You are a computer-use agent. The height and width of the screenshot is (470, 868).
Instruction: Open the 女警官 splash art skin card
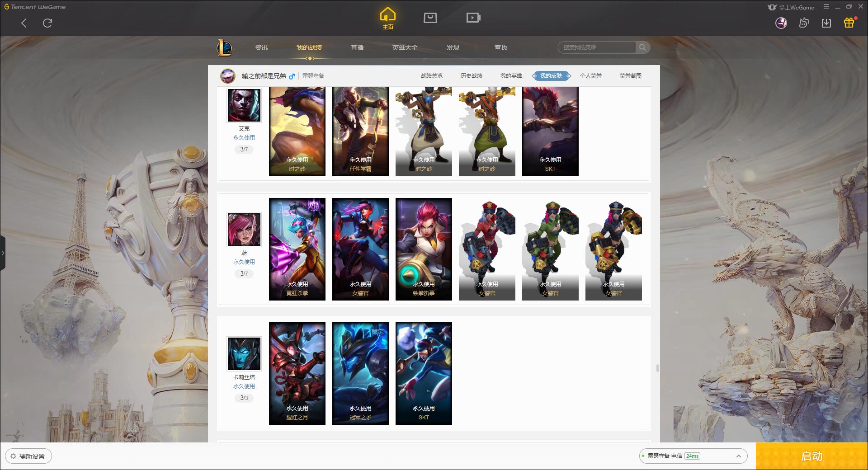click(360, 249)
